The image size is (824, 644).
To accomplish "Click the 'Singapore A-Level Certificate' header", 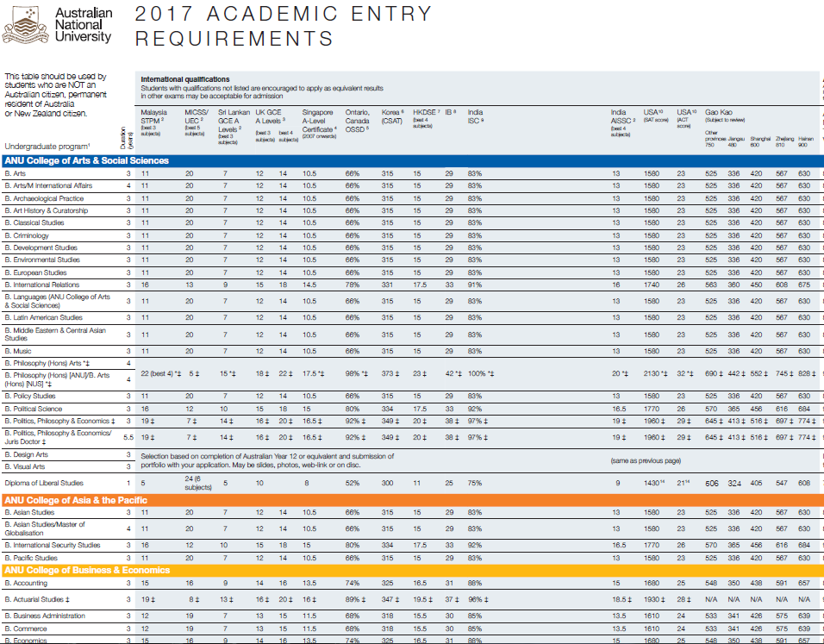I will [x=320, y=124].
